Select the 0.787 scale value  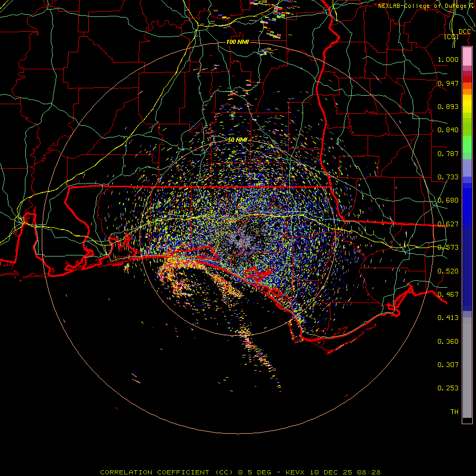[x=448, y=153]
